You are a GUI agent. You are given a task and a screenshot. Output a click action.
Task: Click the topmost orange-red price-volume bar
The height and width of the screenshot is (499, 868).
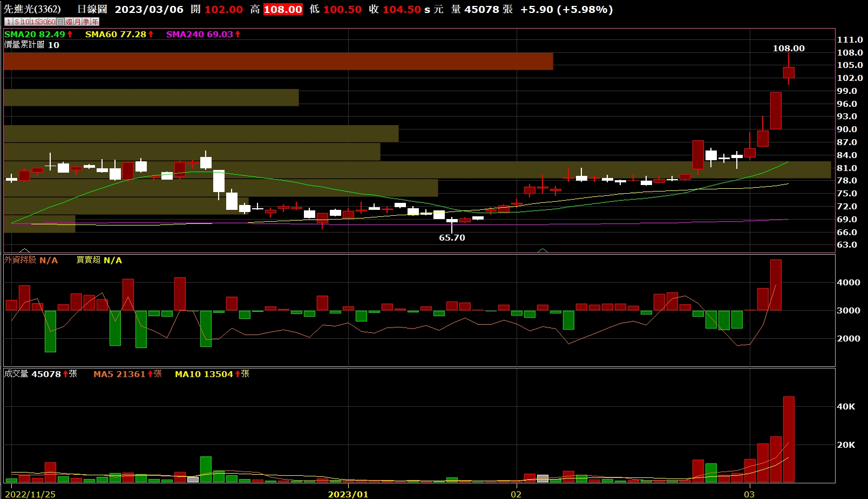point(279,61)
